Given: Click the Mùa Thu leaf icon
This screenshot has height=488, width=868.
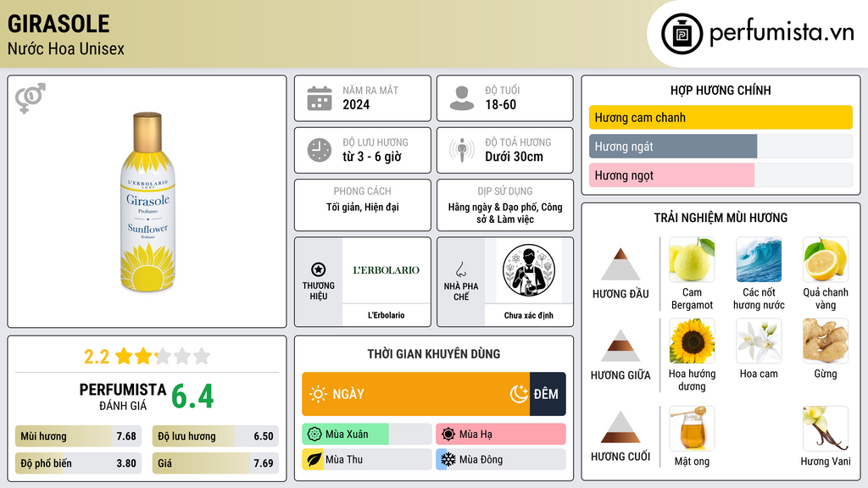Looking at the screenshot, I should 314,459.
